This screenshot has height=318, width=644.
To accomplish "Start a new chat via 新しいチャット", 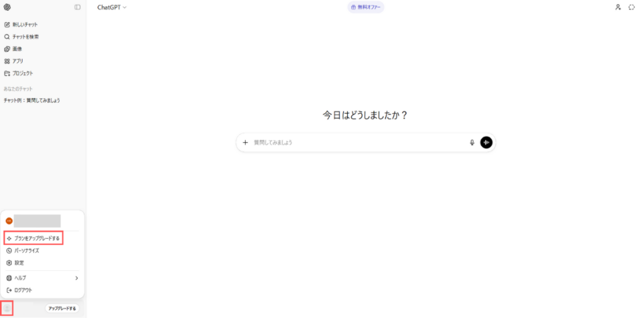I will 25,25.
